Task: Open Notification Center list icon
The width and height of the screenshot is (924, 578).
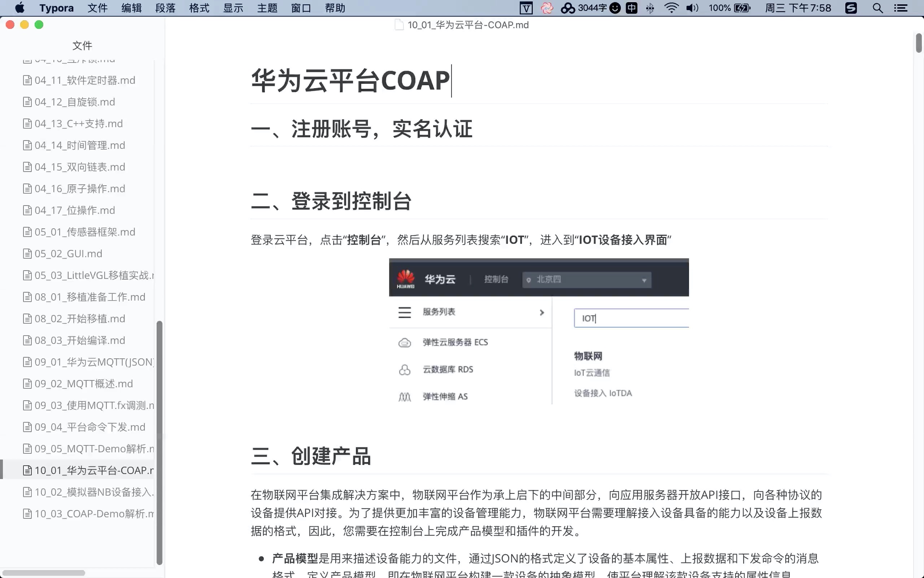Action: 901,8
